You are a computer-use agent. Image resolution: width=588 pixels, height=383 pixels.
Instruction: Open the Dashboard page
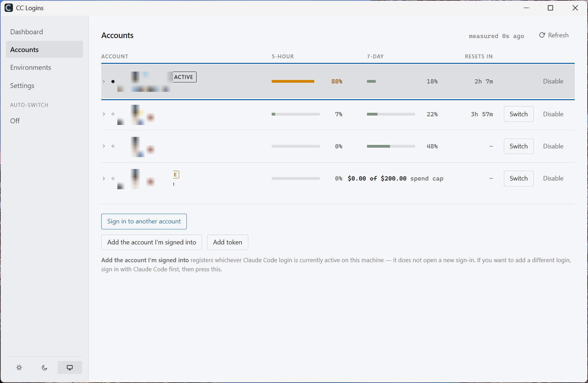coord(44,32)
